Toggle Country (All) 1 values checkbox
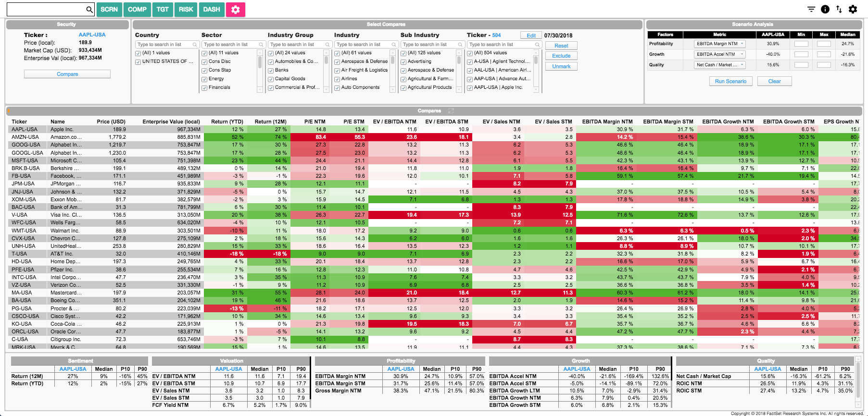This screenshot has height=416, width=868. pos(138,53)
